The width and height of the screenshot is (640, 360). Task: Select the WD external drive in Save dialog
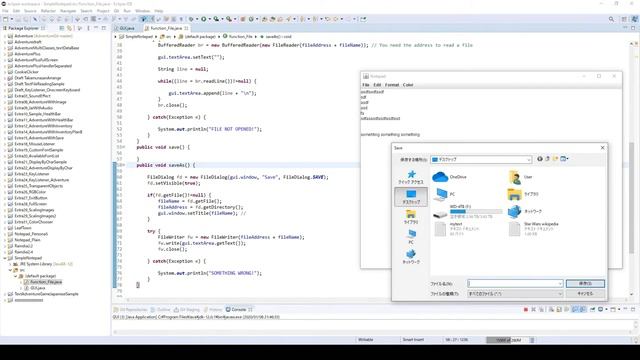468,211
